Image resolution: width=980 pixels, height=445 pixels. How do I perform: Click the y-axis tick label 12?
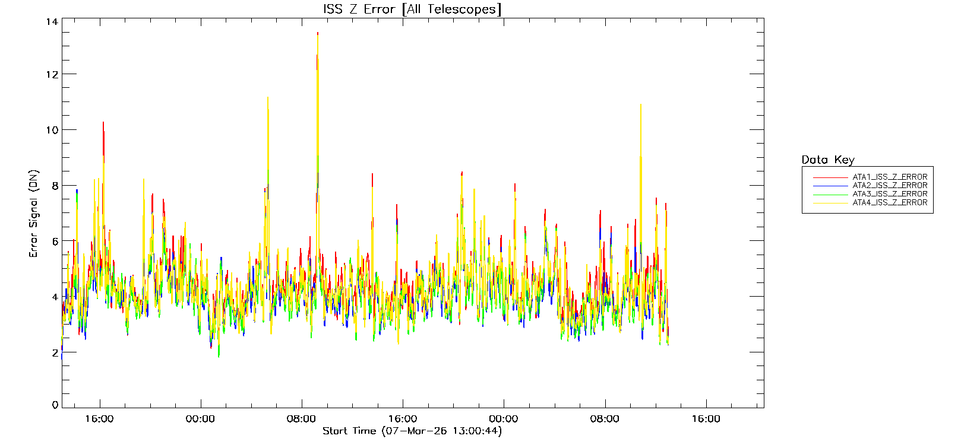tap(52, 74)
